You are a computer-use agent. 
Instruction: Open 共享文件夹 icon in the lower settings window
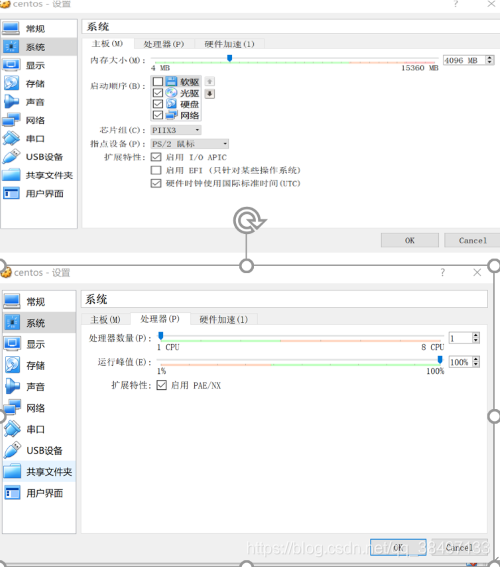click(12, 472)
